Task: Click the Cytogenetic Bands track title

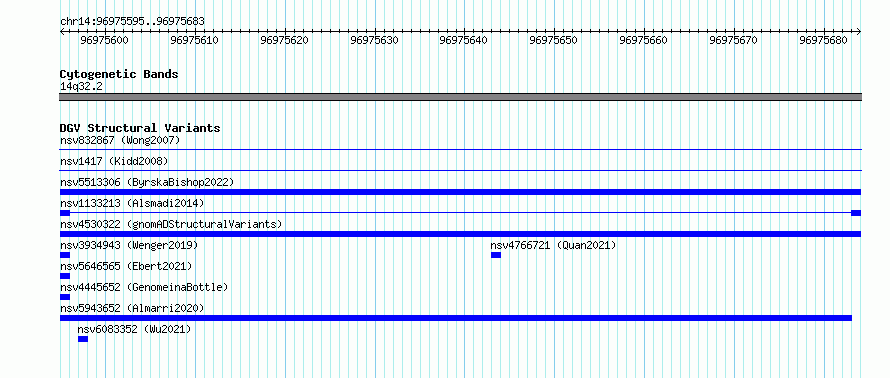Action: pyautogui.click(x=119, y=74)
